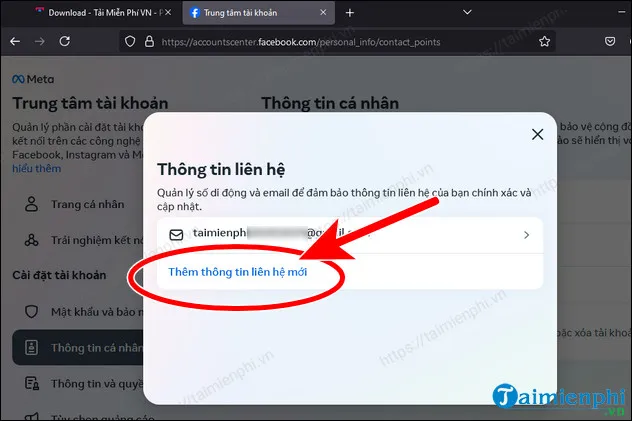
Task: Click the browser forward arrow
Action: [x=40, y=41]
